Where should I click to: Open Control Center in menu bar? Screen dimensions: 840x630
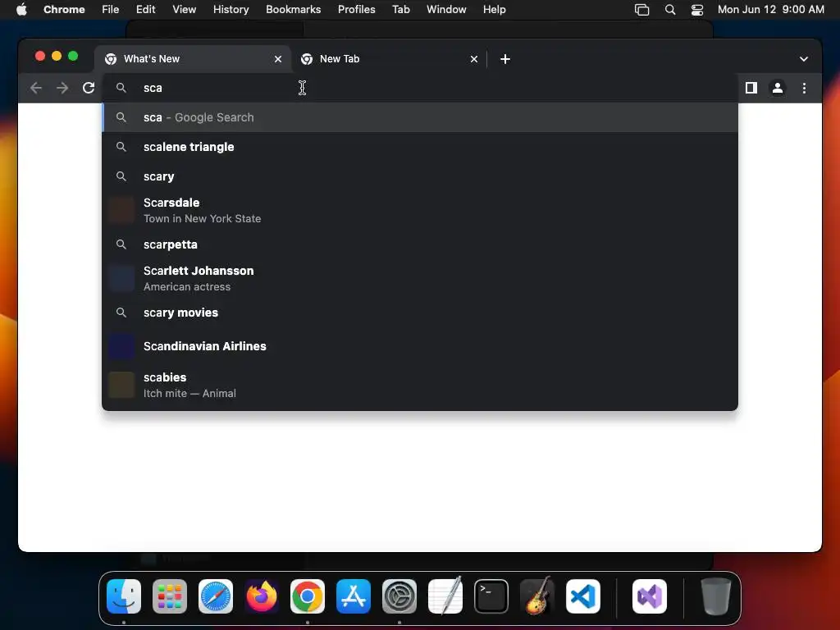697,10
